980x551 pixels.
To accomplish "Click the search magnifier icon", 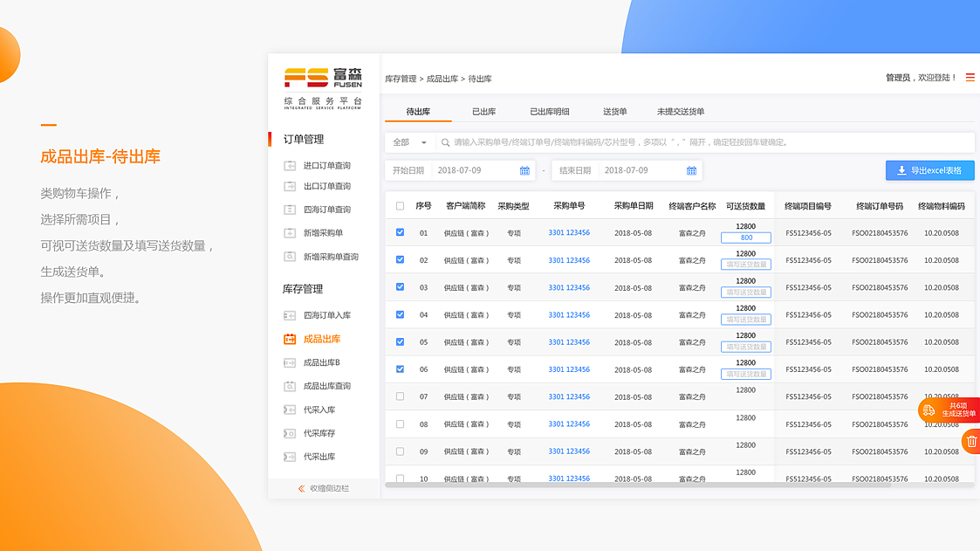I will pyautogui.click(x=446, y=142).
